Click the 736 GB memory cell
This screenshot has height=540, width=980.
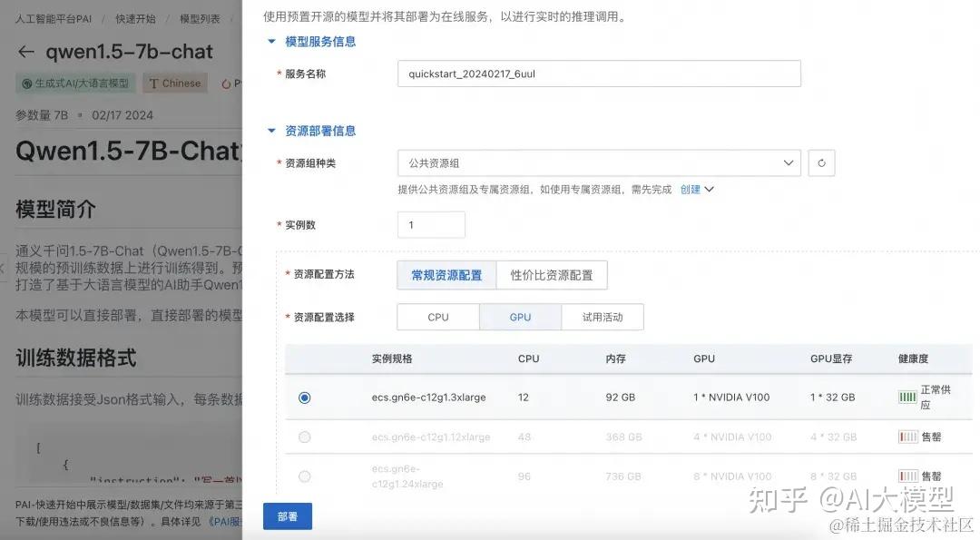pos(622,476)
